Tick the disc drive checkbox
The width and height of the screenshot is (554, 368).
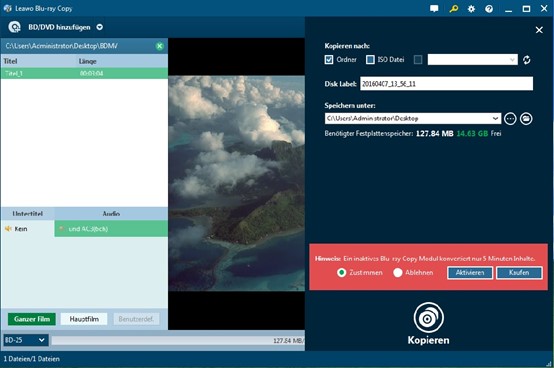pyautogui.click(x=418, y=60)
